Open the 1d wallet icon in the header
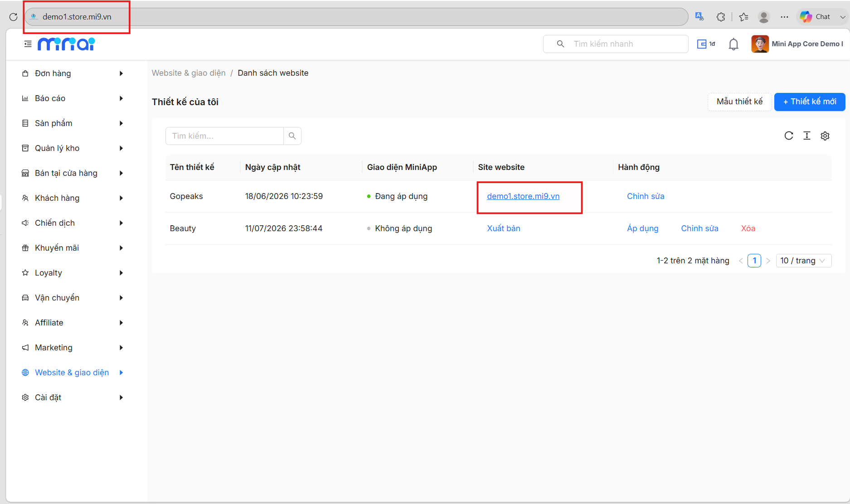Viewport: 850px width, 504px height. click(x=706, y=44)
